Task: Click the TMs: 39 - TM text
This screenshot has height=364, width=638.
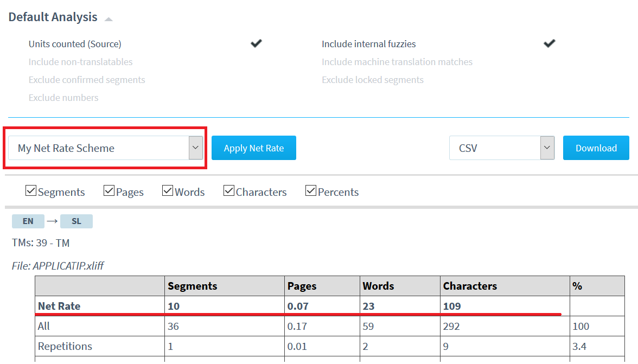Action: coord(41,243)
